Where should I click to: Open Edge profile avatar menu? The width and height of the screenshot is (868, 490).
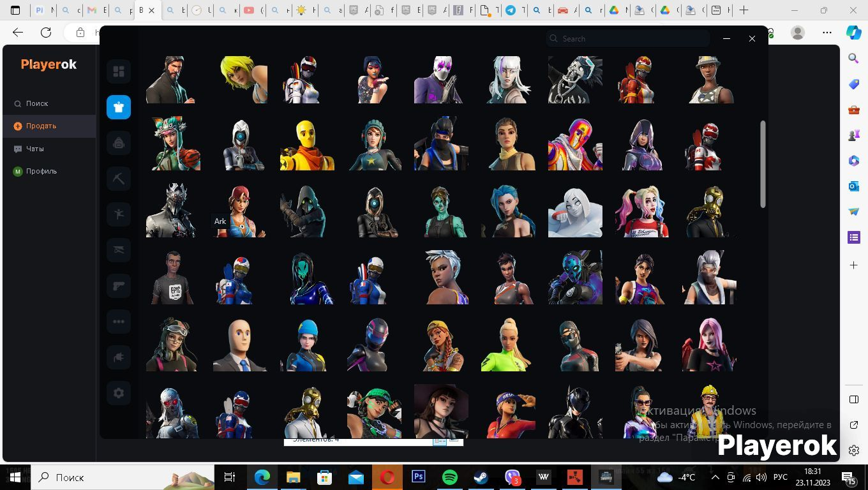(798, 33)
